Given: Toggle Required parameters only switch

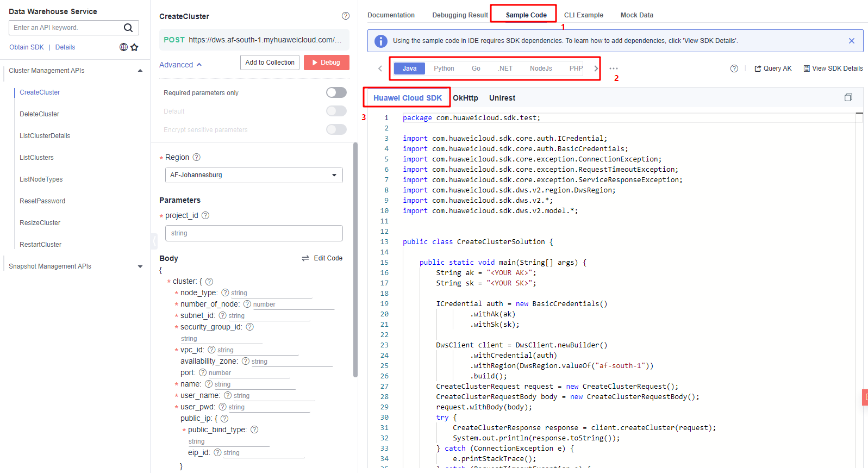Looking at the screenshot, I should (336, 92).
